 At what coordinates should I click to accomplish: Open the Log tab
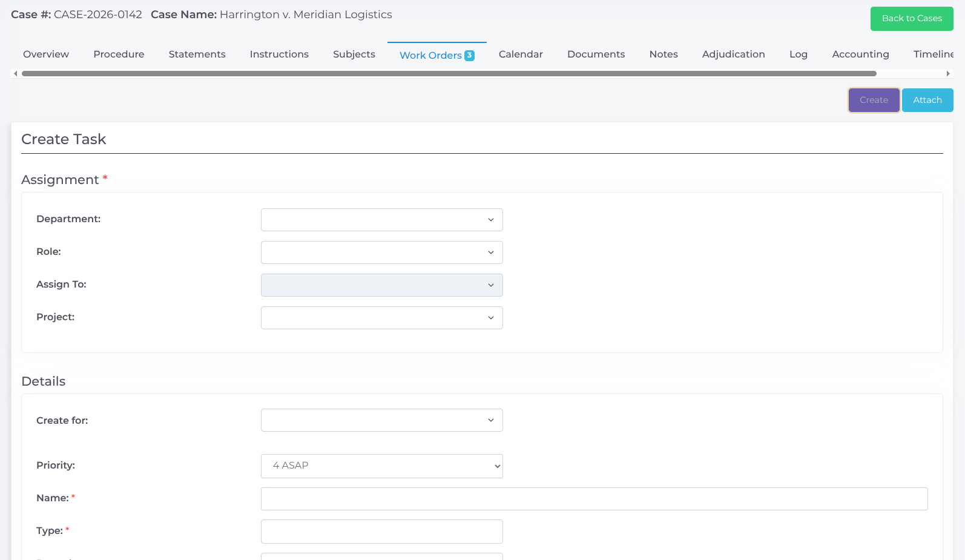(799, 54)
